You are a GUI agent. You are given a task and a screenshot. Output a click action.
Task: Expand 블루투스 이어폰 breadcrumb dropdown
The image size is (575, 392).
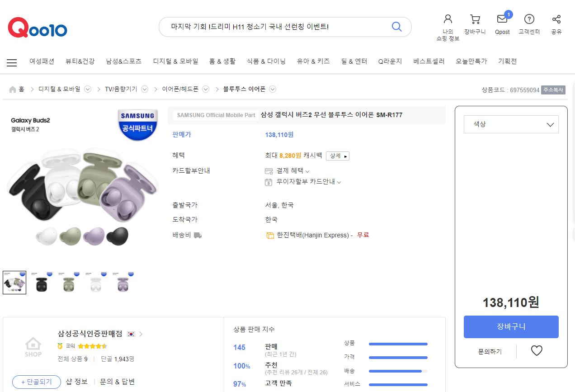[x=273, y=89]
